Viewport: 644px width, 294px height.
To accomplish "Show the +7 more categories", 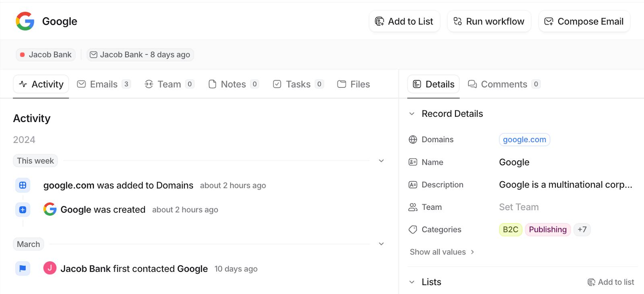I will (582, 230).
